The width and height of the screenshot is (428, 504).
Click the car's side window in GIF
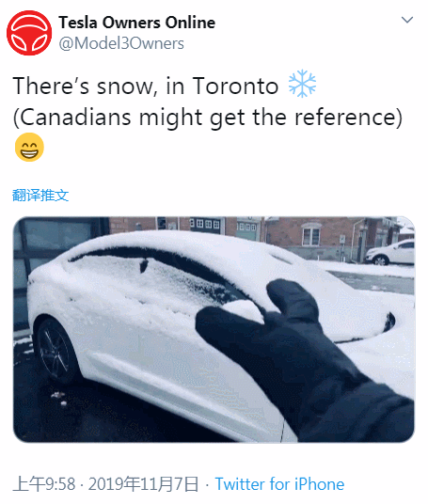(x=151, y=276)
